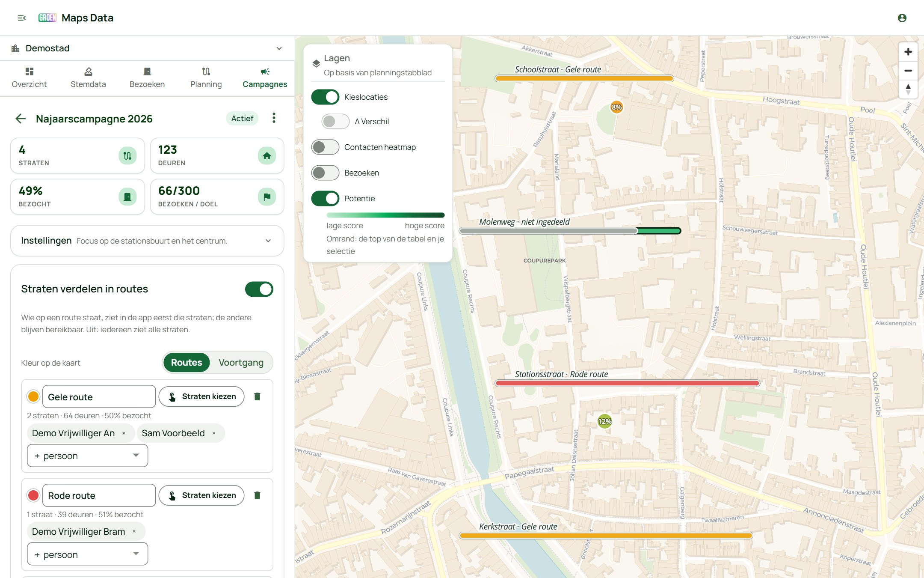
Task: Click the 8% polling location marker
Action: [616, 107]
